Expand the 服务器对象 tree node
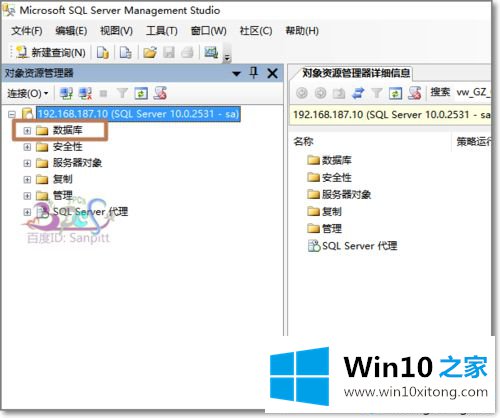Screen dimensions: 500x418 (x=27, y=163)
